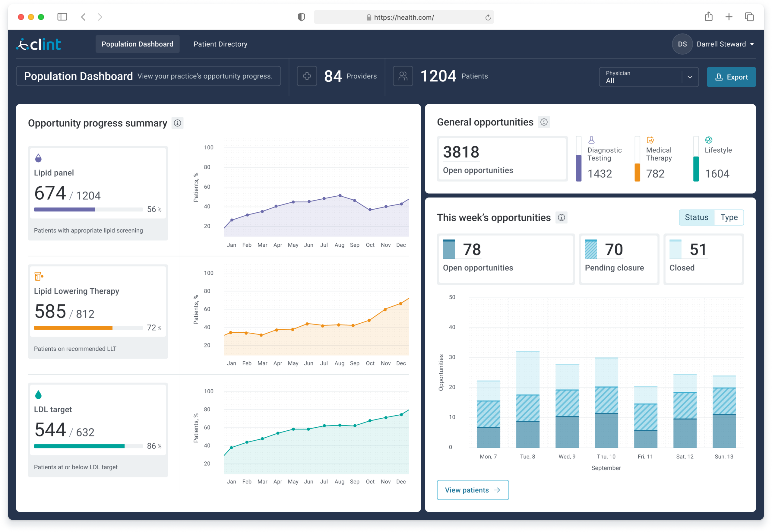Click the Medical Therapy pill icon

point(650,140)
